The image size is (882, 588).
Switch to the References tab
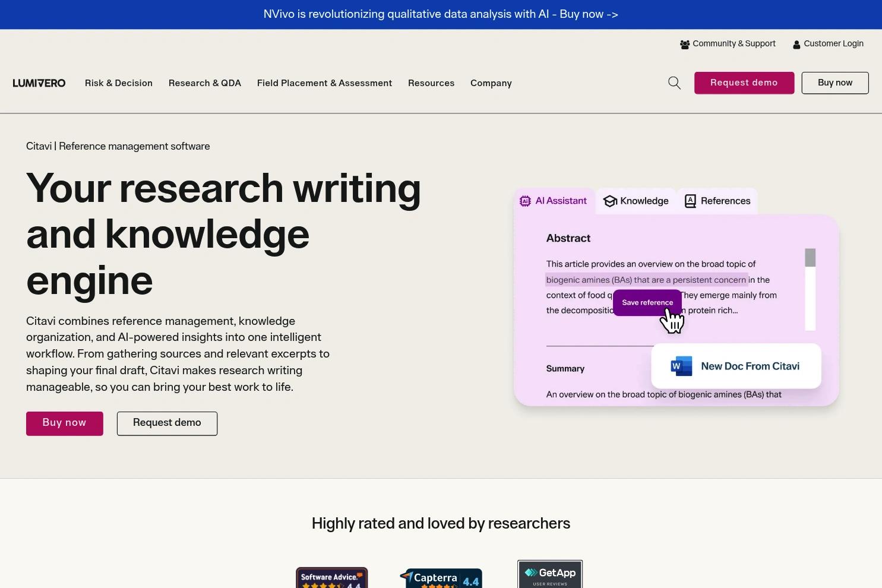[717, 201]
